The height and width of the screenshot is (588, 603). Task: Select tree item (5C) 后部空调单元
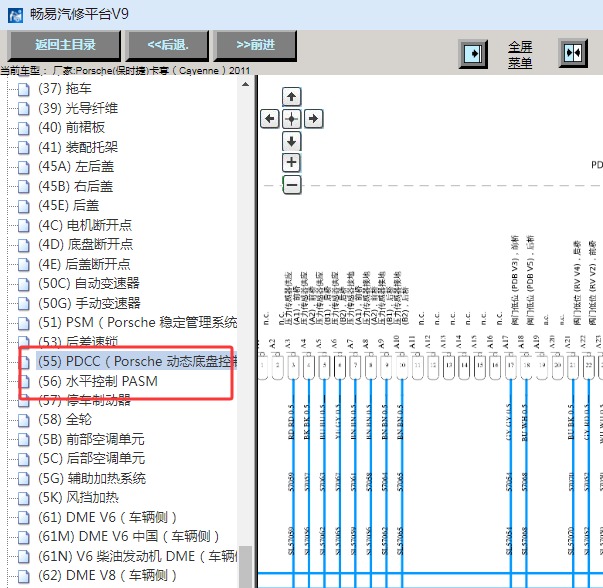coord(92,458)
